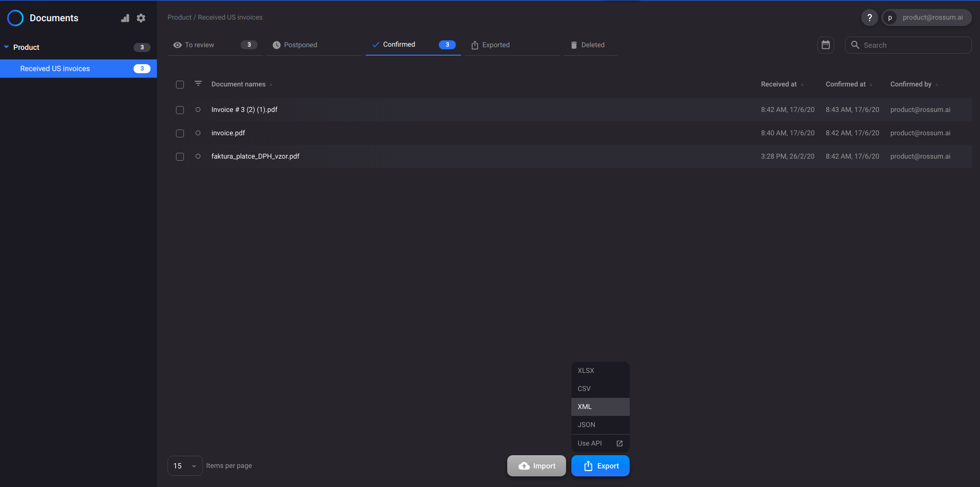The height and width of the screenshot is (487, 980).
Task: Open the items per page dropdown
Action: pyautogui.click(x=184, y=465)
